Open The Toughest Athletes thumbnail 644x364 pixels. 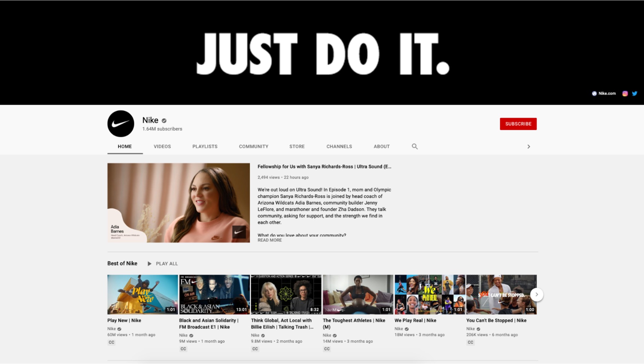pyautogui.click(x=358, y=294)
